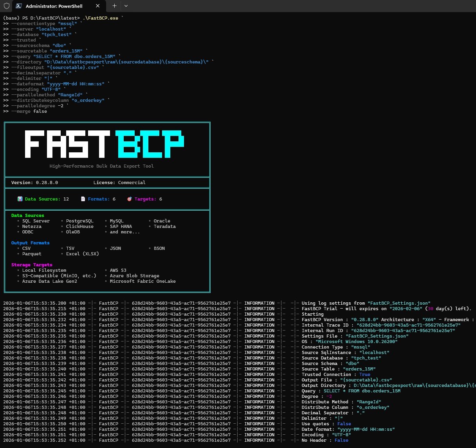
Task: Close the Administrator: PowerShell tab
Action: coord(98,6)
